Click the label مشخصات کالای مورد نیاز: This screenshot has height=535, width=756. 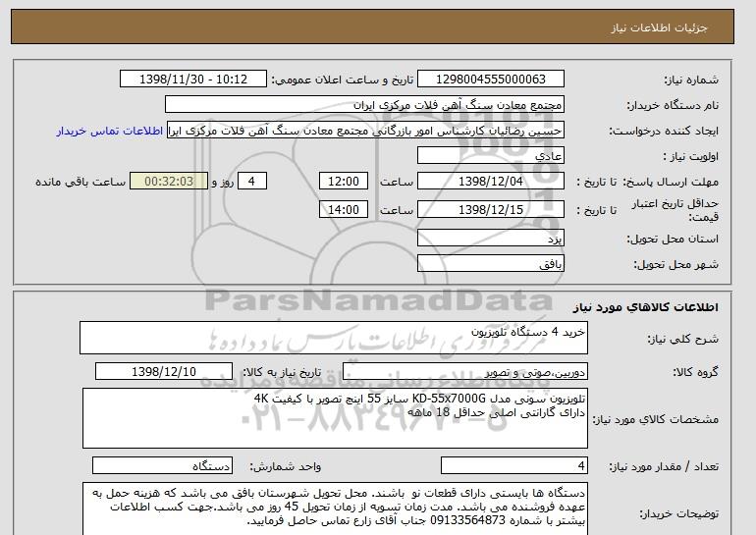656,419
